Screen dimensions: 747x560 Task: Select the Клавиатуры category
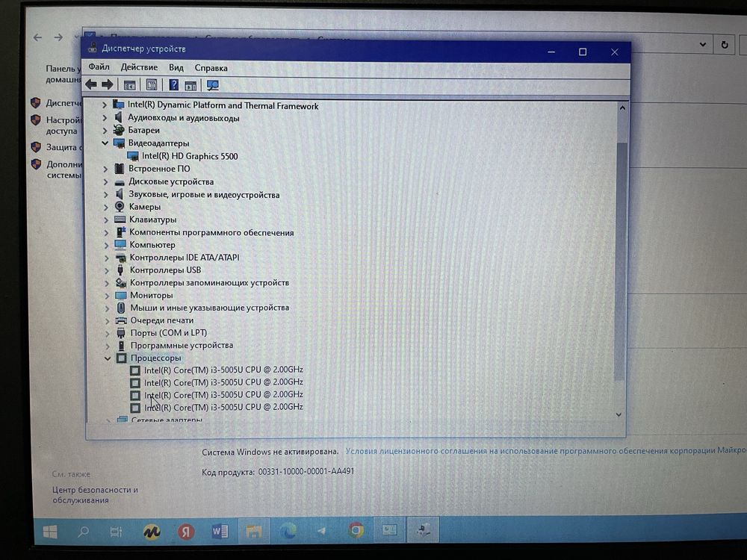click(152, 220)
